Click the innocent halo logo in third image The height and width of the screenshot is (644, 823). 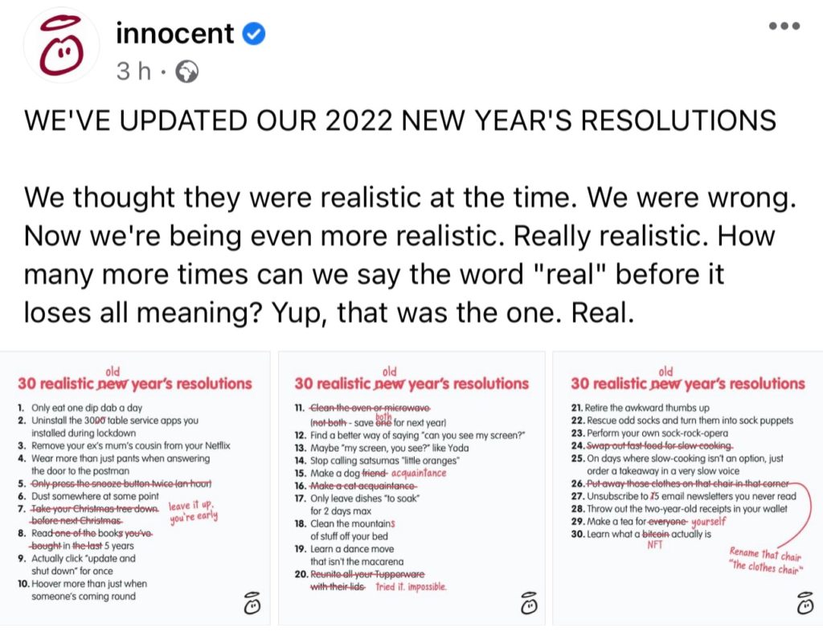point(804,602)
